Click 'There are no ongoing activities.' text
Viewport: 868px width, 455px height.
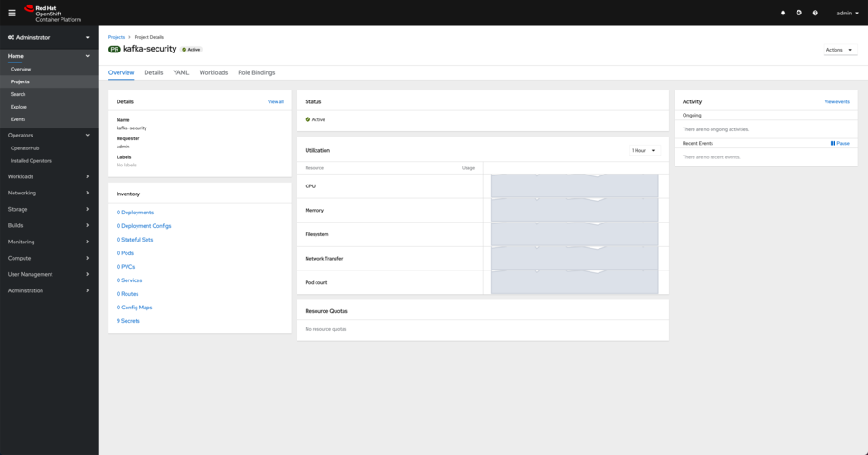[x=715, y=129]
